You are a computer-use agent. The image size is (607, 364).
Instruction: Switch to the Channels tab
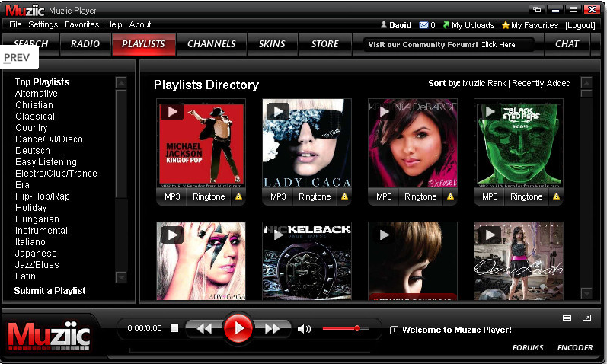(212, 44)
